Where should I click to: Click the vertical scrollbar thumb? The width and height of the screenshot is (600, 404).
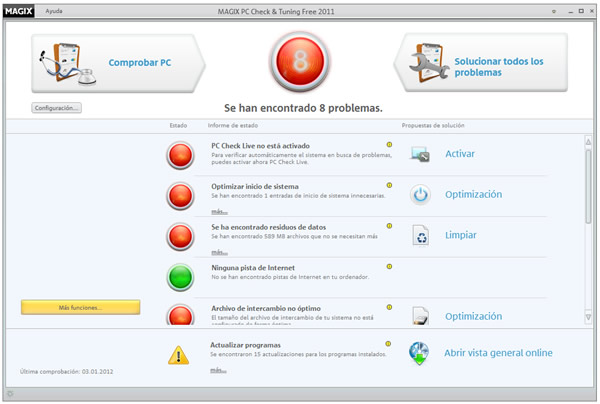click(x=588, y=186)
